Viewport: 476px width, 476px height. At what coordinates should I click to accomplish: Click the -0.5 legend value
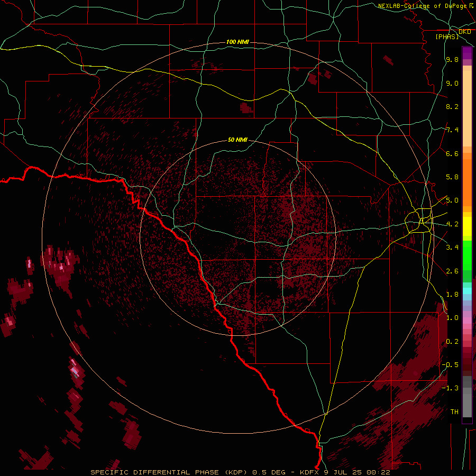450,365
